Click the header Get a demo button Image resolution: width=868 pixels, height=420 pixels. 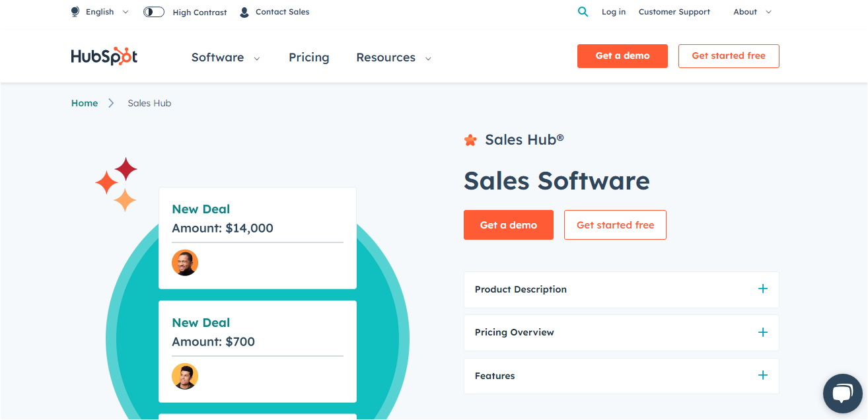tap(622, 56)
